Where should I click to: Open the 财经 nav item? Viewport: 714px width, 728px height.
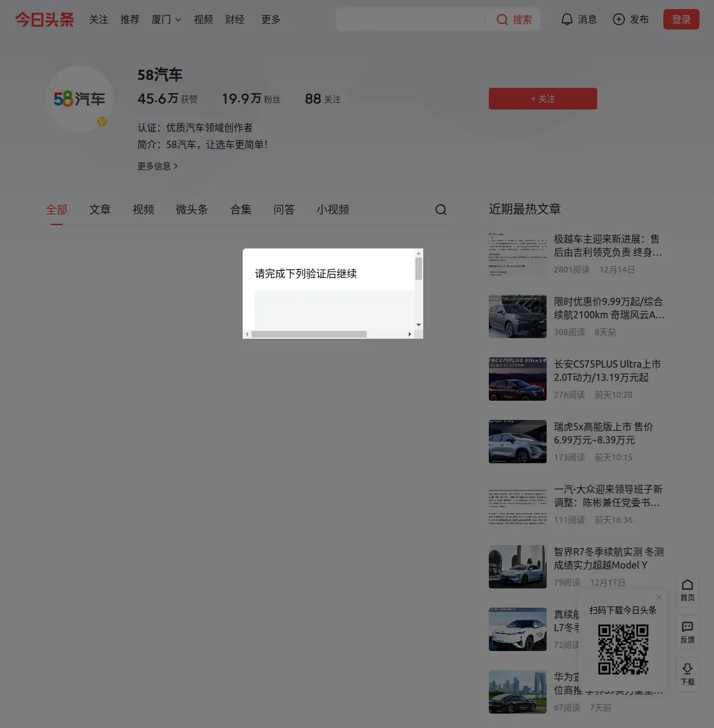tap(235, 20)
